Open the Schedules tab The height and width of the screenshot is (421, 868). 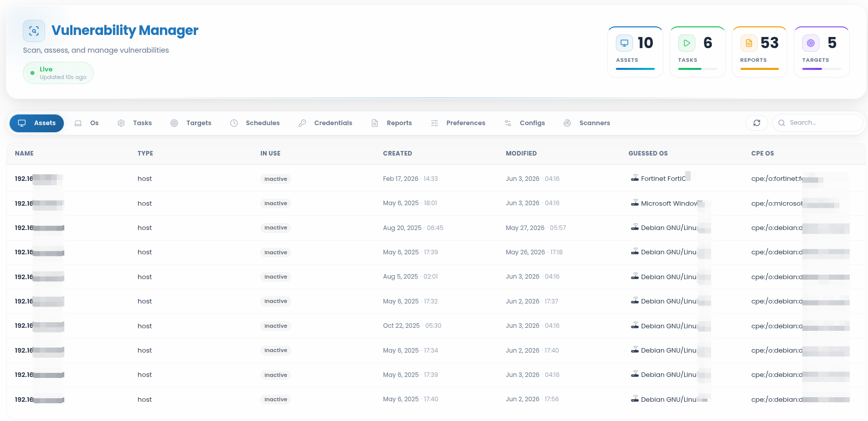(255, 123)
